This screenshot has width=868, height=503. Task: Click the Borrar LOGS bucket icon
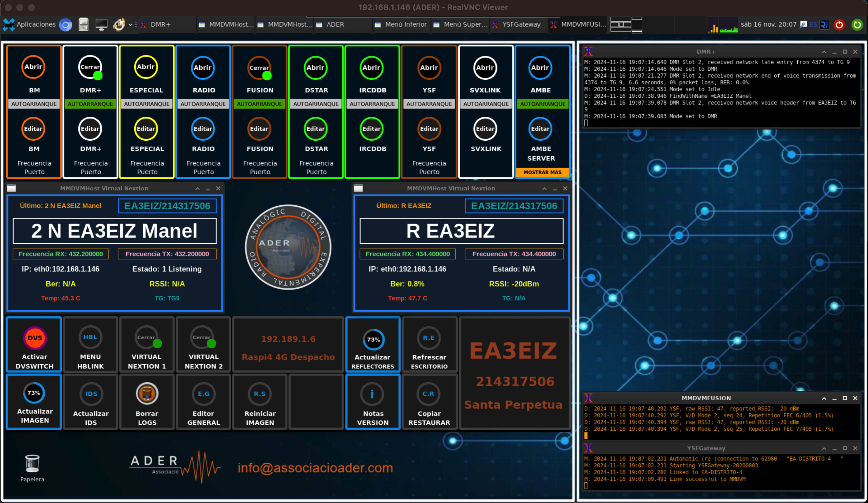click(x=147, y=394)
